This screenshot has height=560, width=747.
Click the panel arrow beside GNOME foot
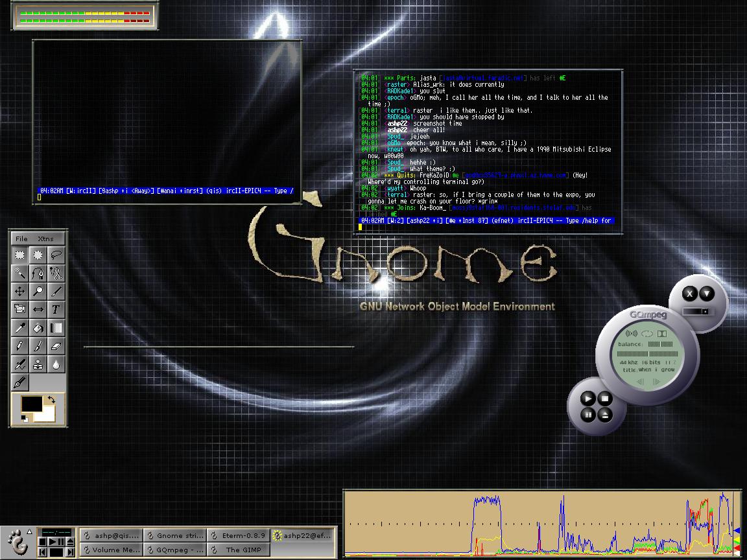click(x=30, y=531)
